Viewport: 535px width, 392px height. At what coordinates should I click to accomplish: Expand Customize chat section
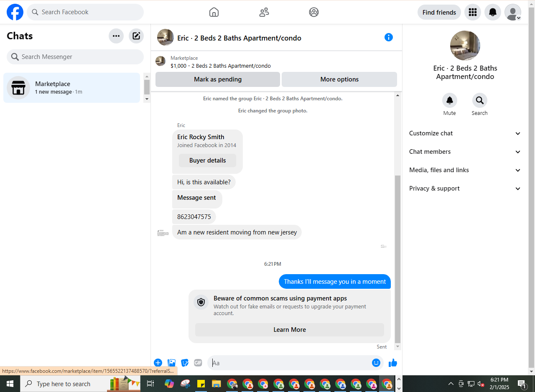pyautogui.click(x=465, y=133)
